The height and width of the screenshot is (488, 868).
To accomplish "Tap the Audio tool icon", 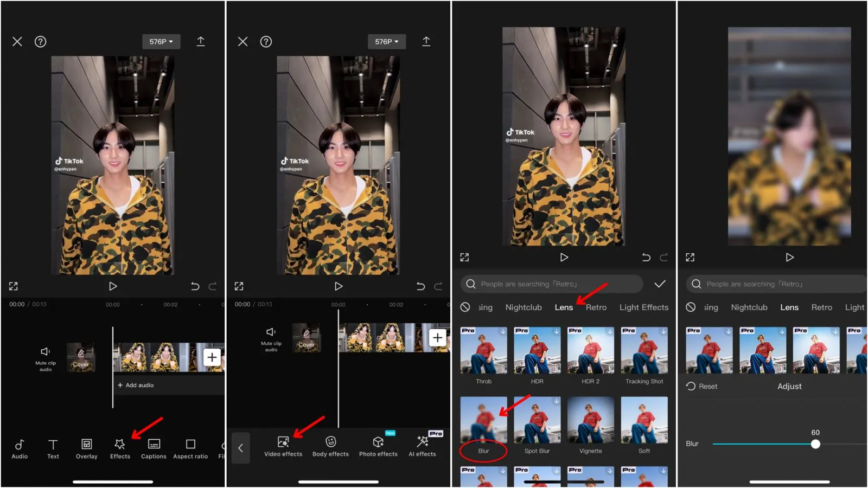I will click(20, 448).
